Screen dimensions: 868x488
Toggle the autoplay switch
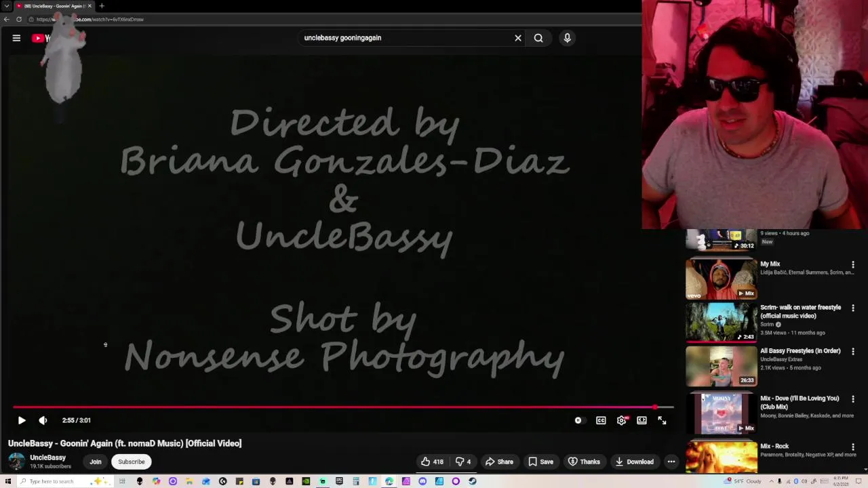578,420
